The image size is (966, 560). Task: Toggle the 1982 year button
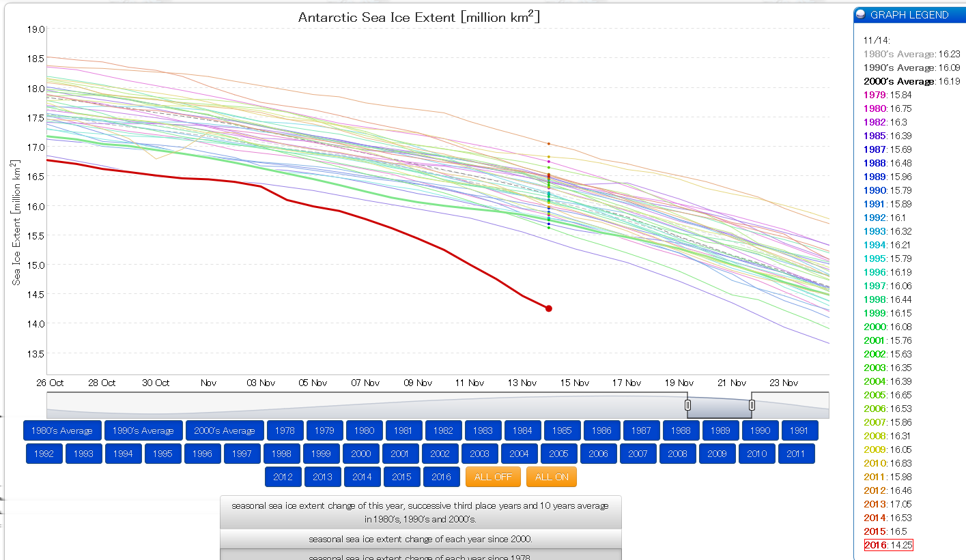[443, 430]
